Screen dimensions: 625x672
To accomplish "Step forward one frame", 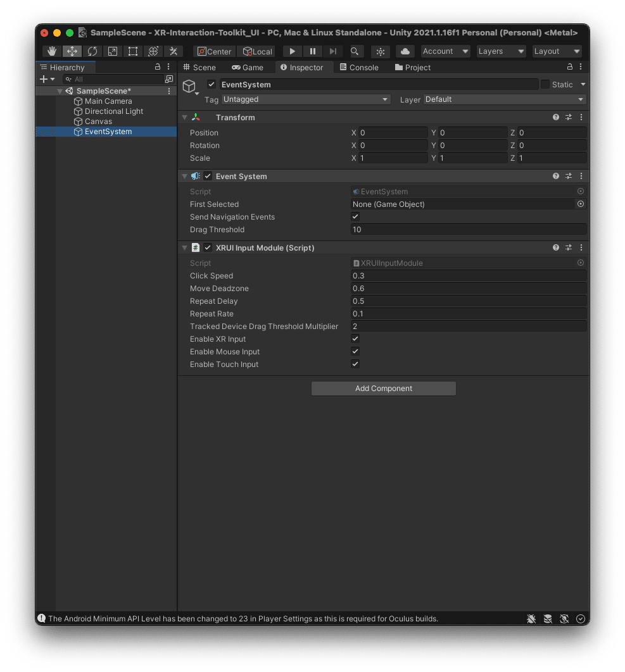I will coord(333,51).
